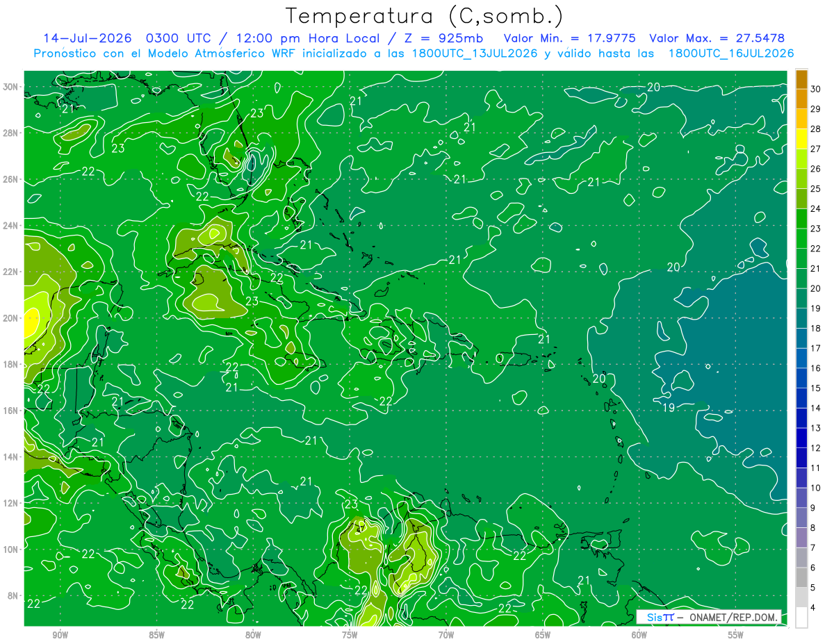Click the dark orange swatch above 30
Image resolution: width=834 pixels, height=644 pixels.
[x=801, y=79]
